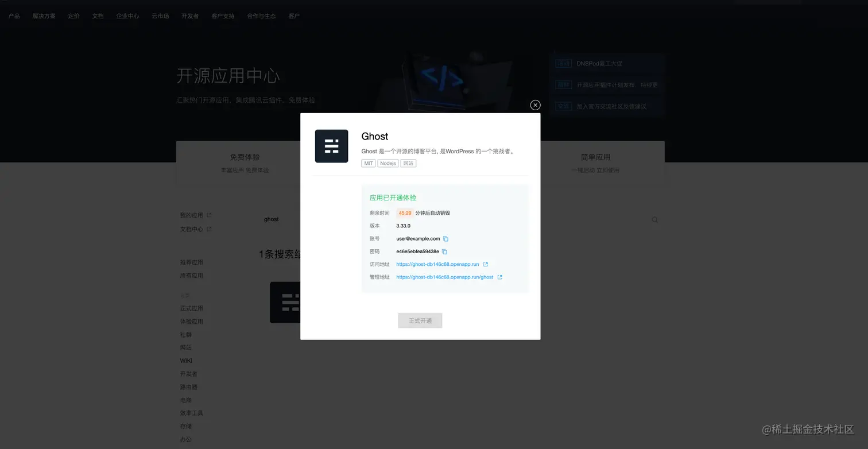
Task: Click the Ghost app logo in the dialog
Action: (x=331, y=146)
